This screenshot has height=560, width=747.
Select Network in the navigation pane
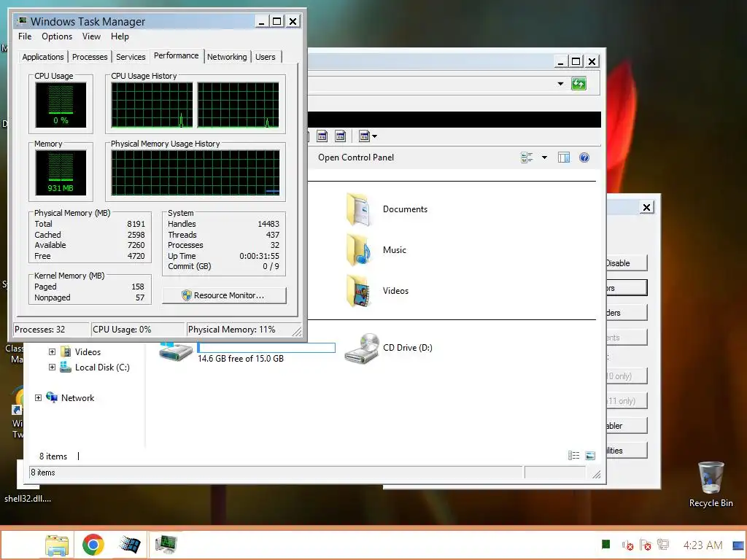coord(77,397)
